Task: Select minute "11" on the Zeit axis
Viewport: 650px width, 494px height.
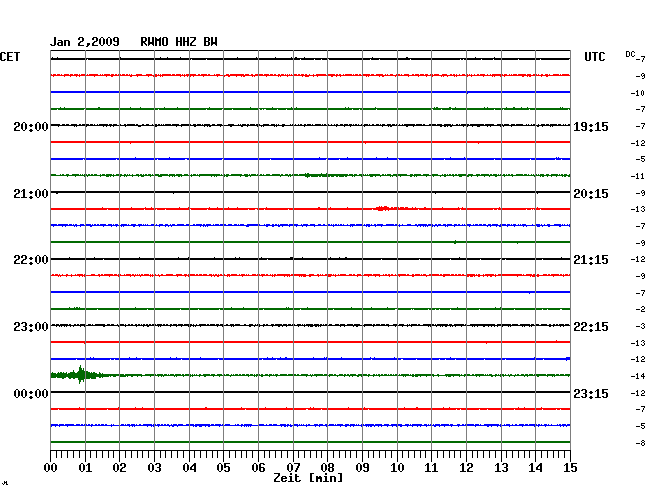Action: (431, 468)
